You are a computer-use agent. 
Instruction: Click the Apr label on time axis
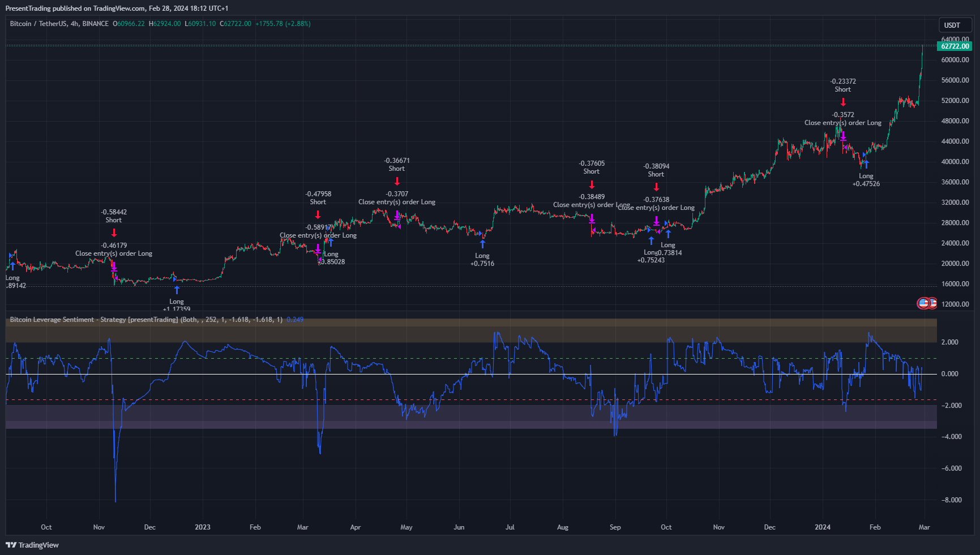pyautogui.click(x=356, y=527)
